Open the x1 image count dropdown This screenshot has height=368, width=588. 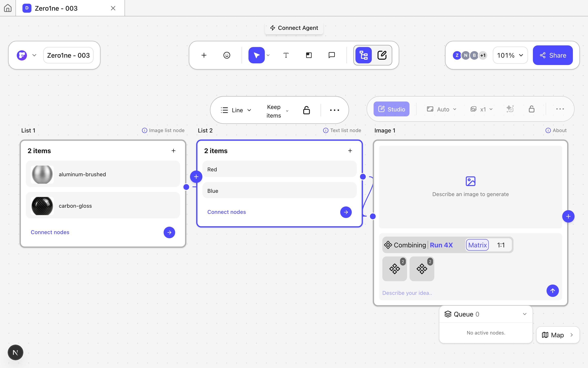coord(482,109)
